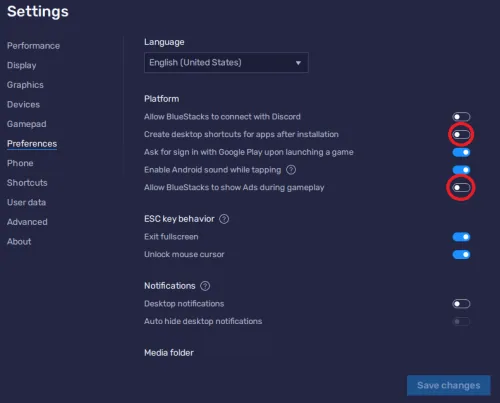The width and height of the screenshot is (500, 403).
Task: Click the ESC key behavior heading text
Action: (x=179, y=219)
